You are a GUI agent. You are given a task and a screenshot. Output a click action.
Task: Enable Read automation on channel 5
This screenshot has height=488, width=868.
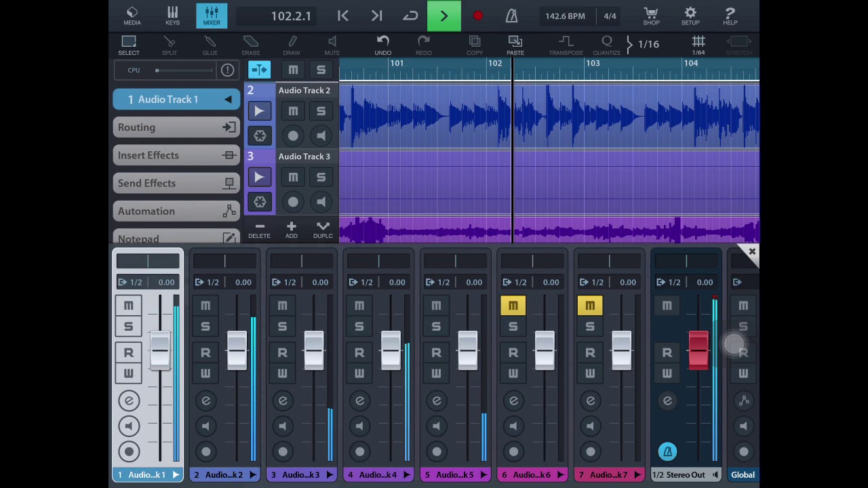pyautogui.click(x=436, y=352)
